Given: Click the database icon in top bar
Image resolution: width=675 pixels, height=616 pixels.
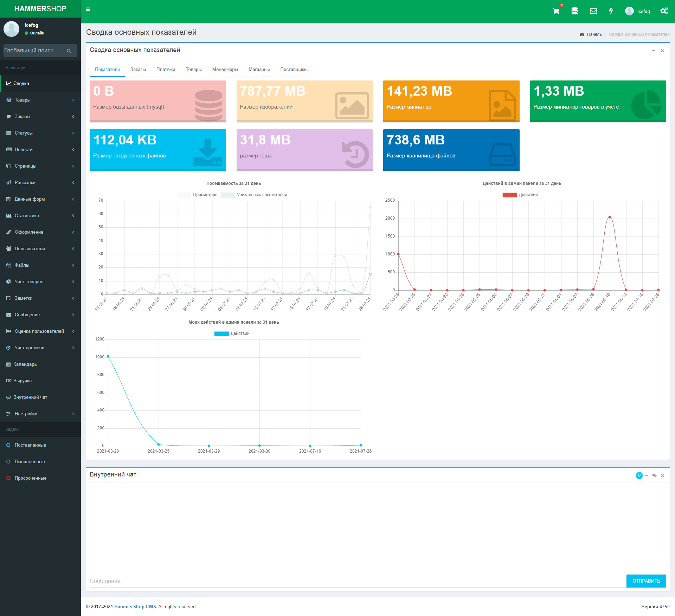Looking at the screenshot, I should coord(574,11).
